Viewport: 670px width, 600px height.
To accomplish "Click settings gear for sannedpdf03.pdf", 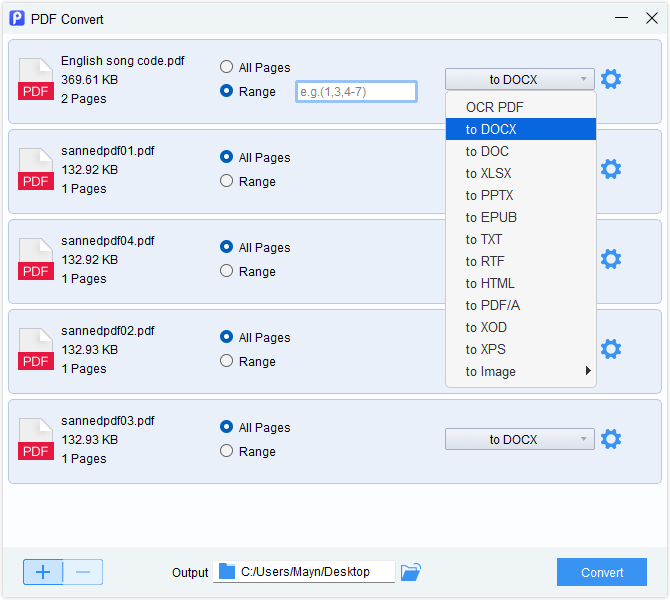I will [611, 439].
